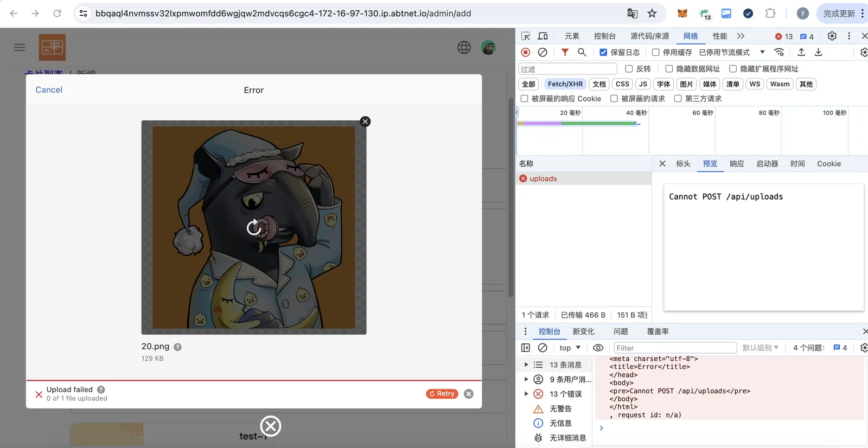Expand the 13 条消息 group

pyautogui.click(x=526, y=364)
